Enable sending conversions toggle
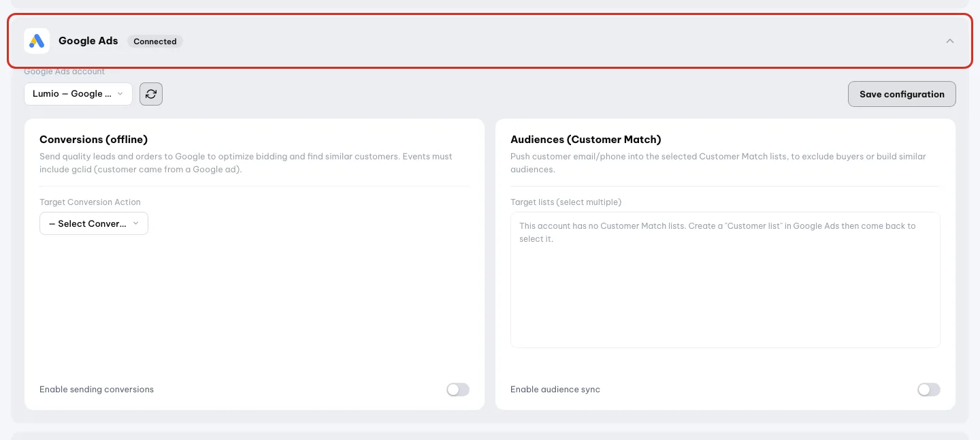 [x=458, y=390]
